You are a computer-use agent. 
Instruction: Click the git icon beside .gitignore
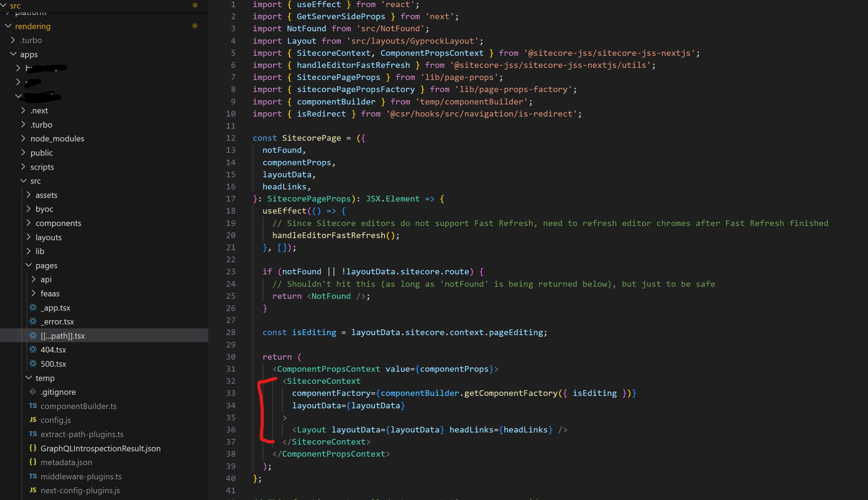[x=33, y=392]
